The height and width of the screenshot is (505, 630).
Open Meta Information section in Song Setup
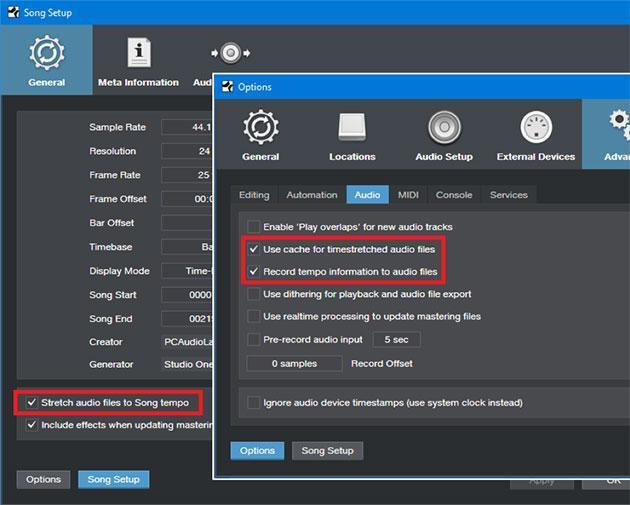[138, 54]
